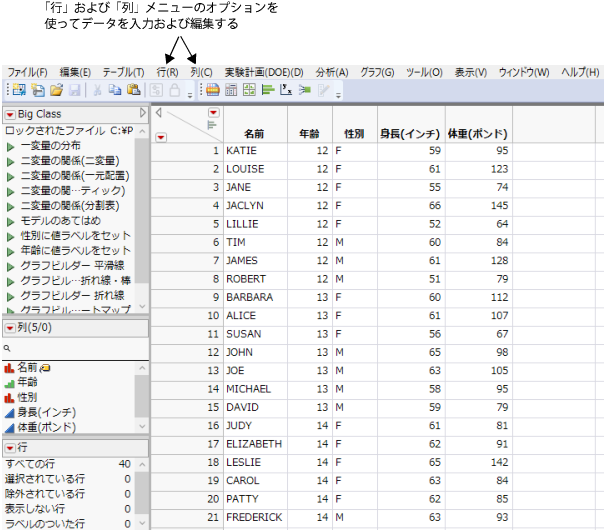The width and height of the screenshot is (606, 532).
Task: Click the 名前 column header
Action: [254, 132]
